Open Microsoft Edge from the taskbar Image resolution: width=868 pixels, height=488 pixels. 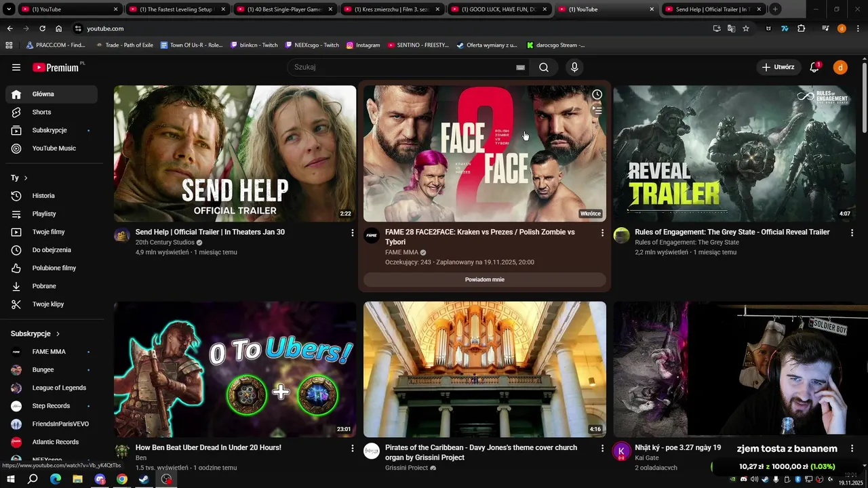click(x=55, y=479)
